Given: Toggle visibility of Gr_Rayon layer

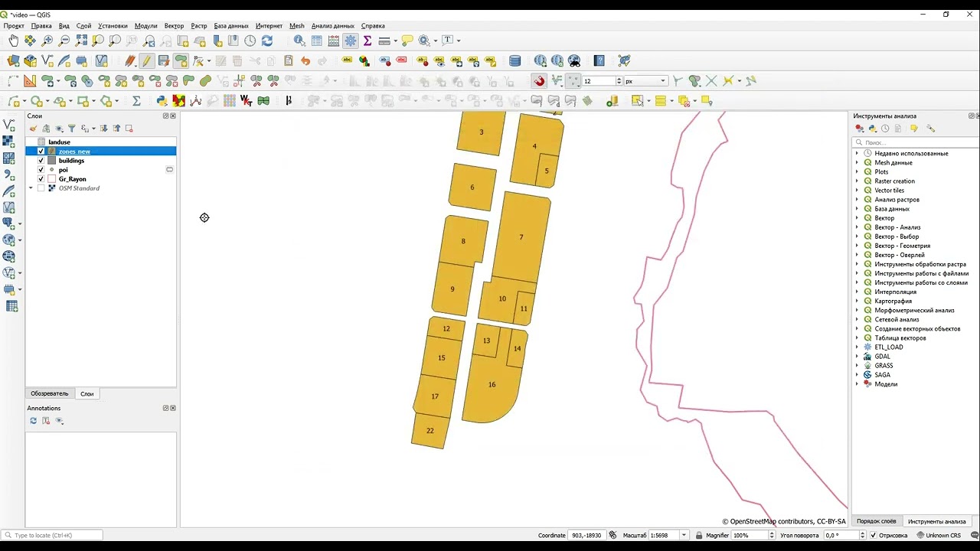Looking at the screenshot, I should tap(41, 179).
